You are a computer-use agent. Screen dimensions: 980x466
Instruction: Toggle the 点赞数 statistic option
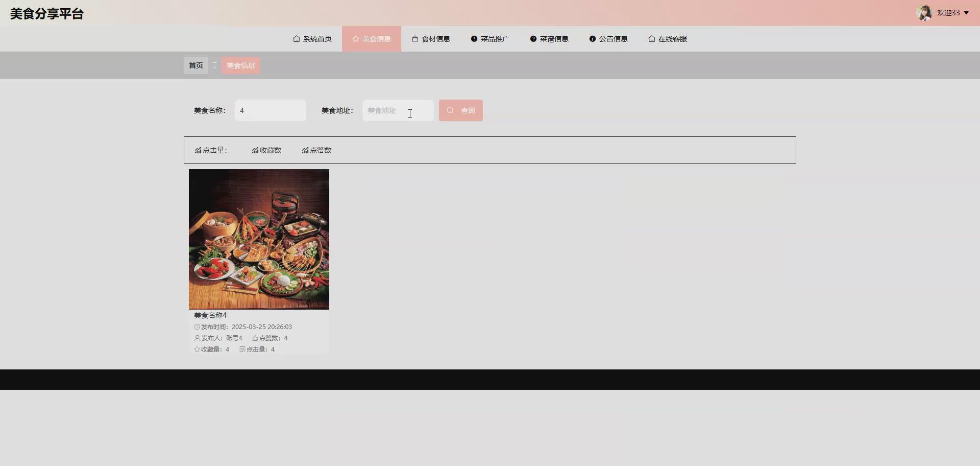point(316,150)
